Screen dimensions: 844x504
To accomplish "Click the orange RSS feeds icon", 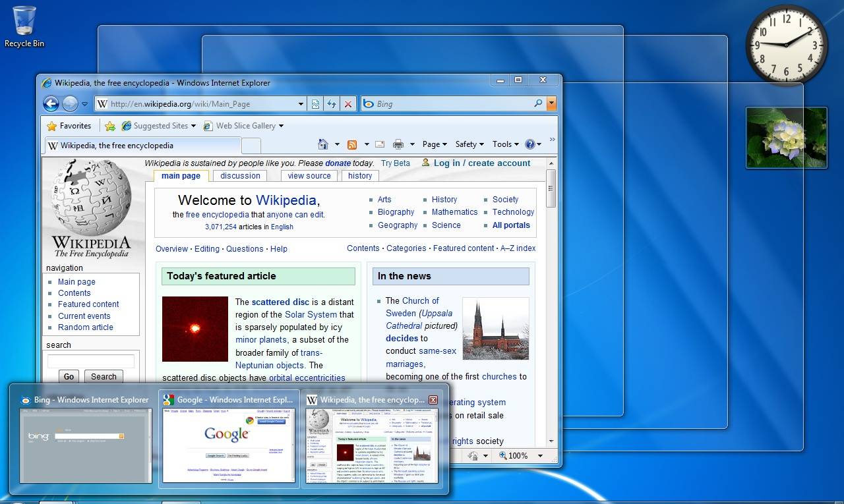I will click(x=352, y=144).
